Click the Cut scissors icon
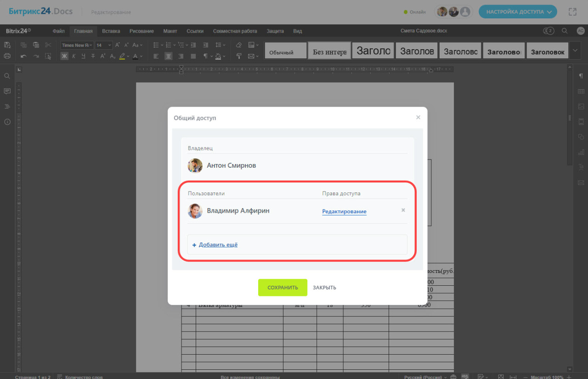This screenshot has height=379, width=588. [48, 45]
